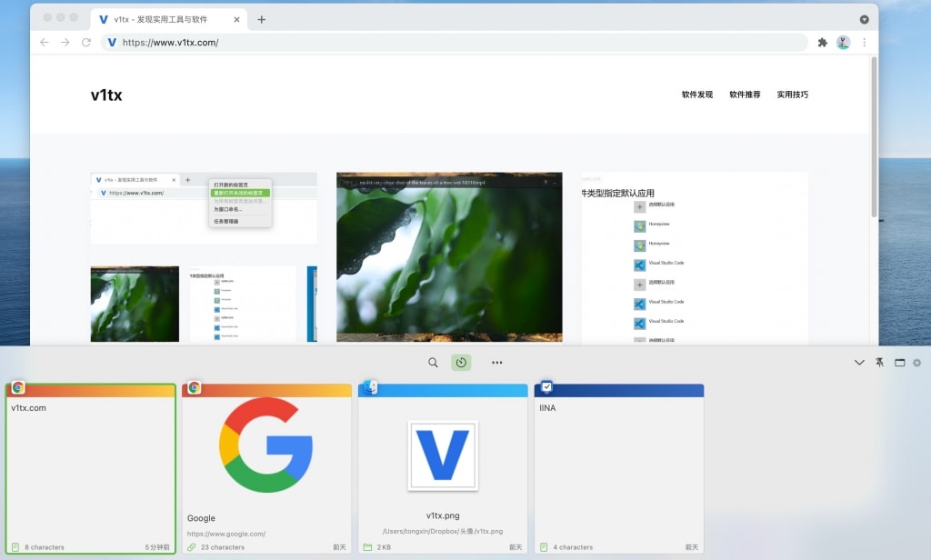Open the clipboard panel's three-dot more menu
The height and width of the screenshot is (560, 931).
pyautogui.click(x=497, y=362)
